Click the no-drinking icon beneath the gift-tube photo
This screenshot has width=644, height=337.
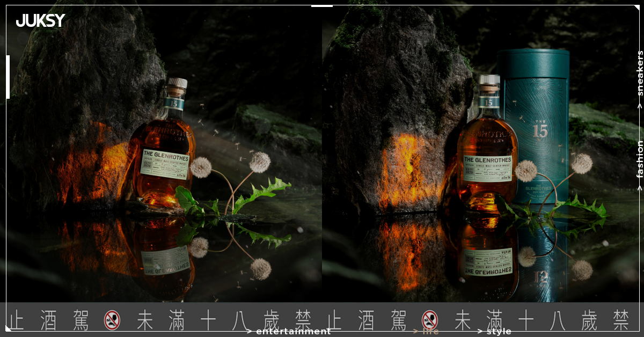430,320
